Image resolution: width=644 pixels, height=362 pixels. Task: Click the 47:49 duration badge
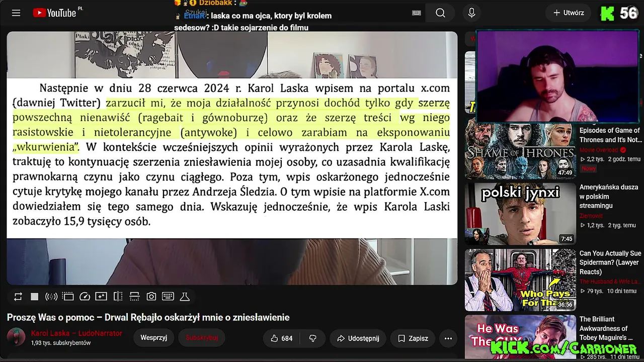click(565, 172)
